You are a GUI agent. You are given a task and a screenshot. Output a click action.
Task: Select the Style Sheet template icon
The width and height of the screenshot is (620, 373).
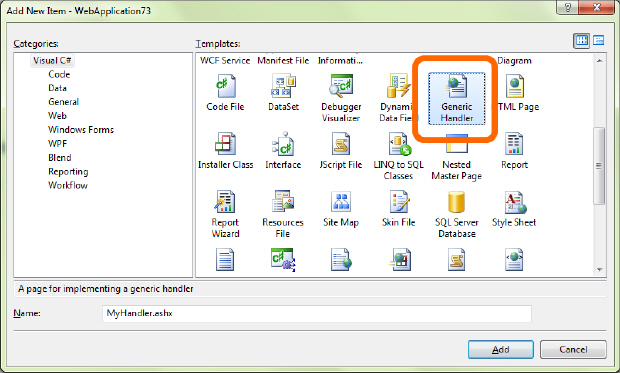point(514,202)
